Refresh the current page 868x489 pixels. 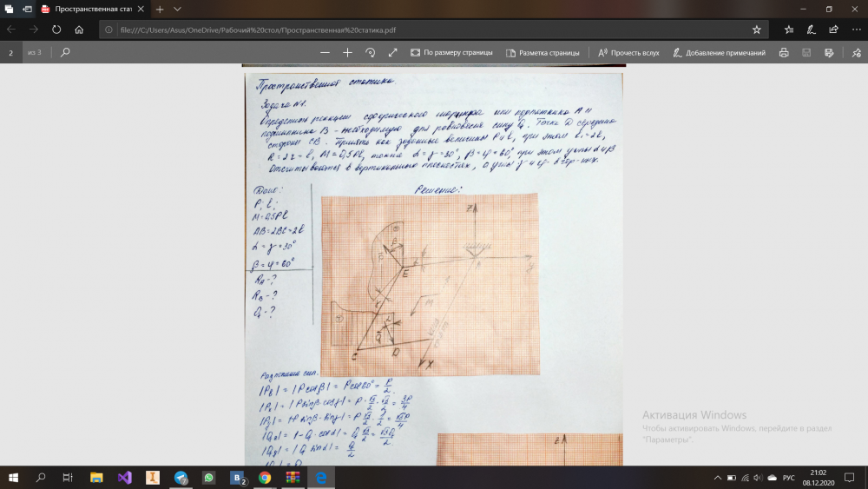(x=56, y=29)
